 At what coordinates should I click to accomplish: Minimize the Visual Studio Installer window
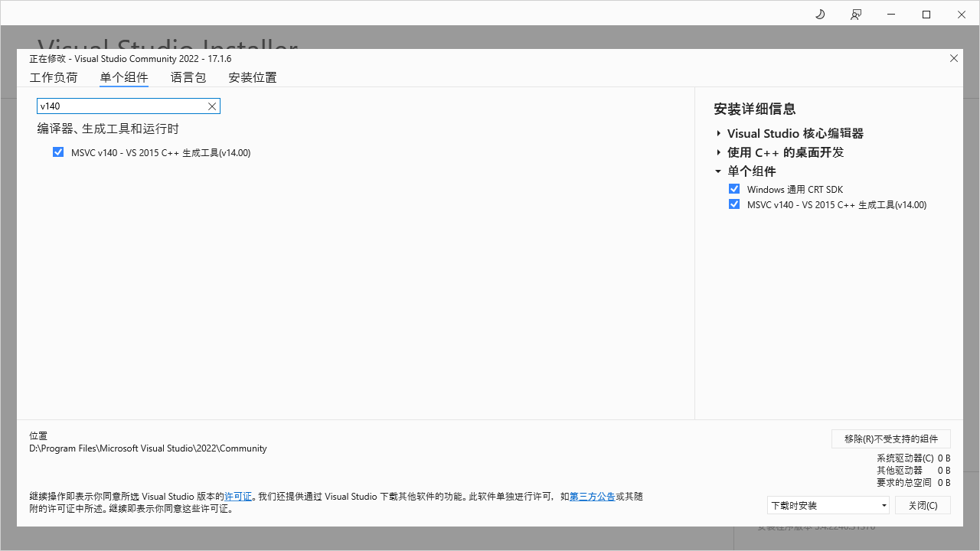[891, 15]
